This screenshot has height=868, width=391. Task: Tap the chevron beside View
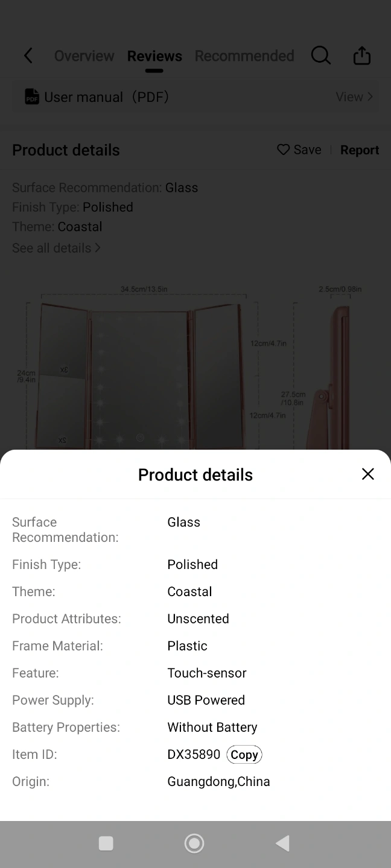point(370,97)
